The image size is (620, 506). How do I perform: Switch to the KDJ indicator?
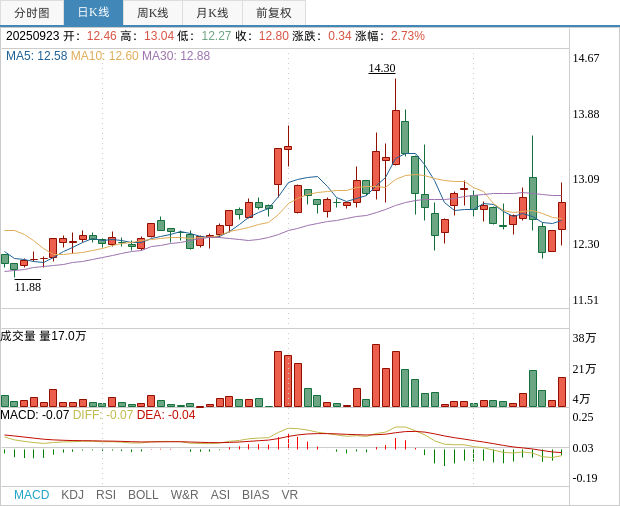(72, 495)
